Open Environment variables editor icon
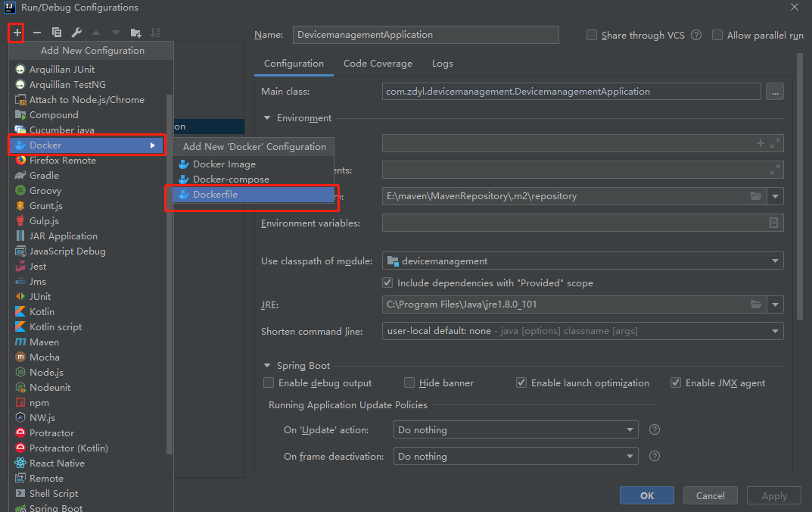Viewport: 812px width, 512px height. (x=773, y=223)
